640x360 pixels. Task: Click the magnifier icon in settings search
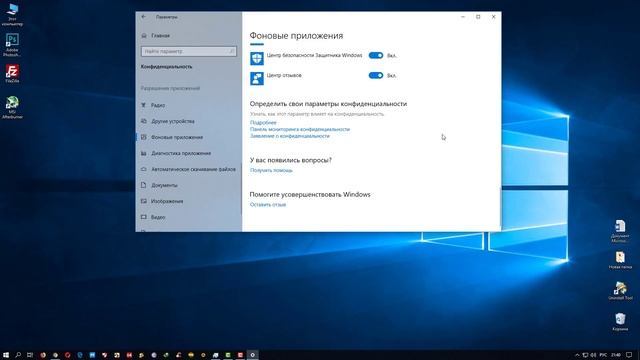point(231,51)
